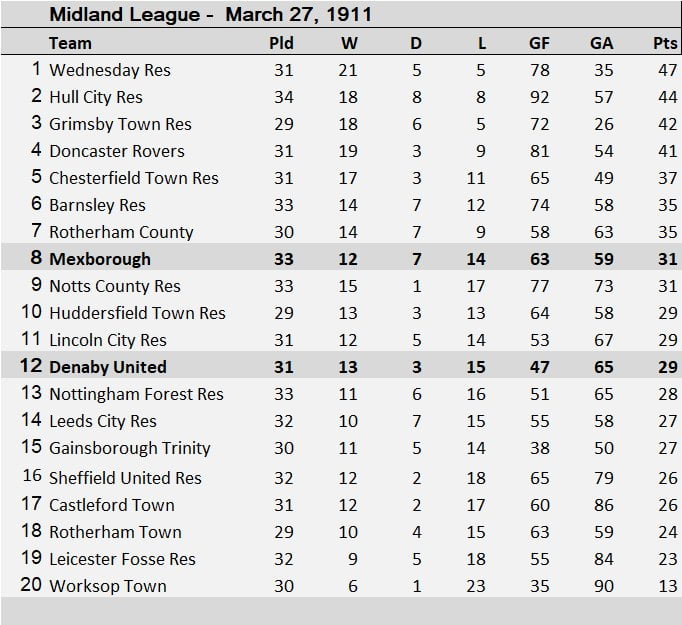Select the Grimsby Town Res cell
Image resolution: width=682 pixels, height=625 pixels.
120,124
